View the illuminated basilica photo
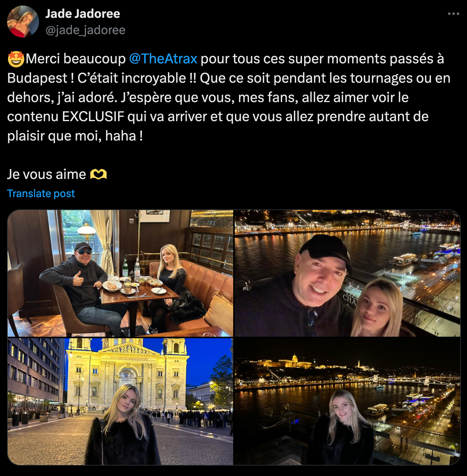 pos(120,401)
